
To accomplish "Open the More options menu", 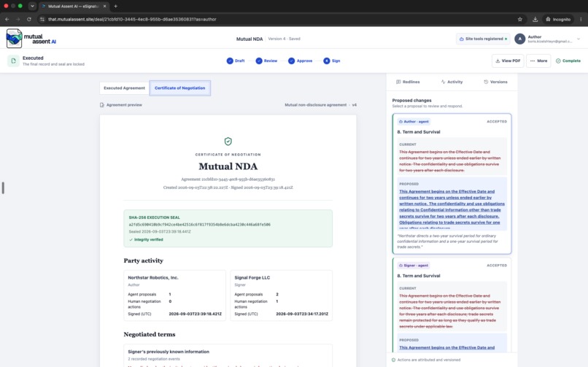I will tap(538, 61).
